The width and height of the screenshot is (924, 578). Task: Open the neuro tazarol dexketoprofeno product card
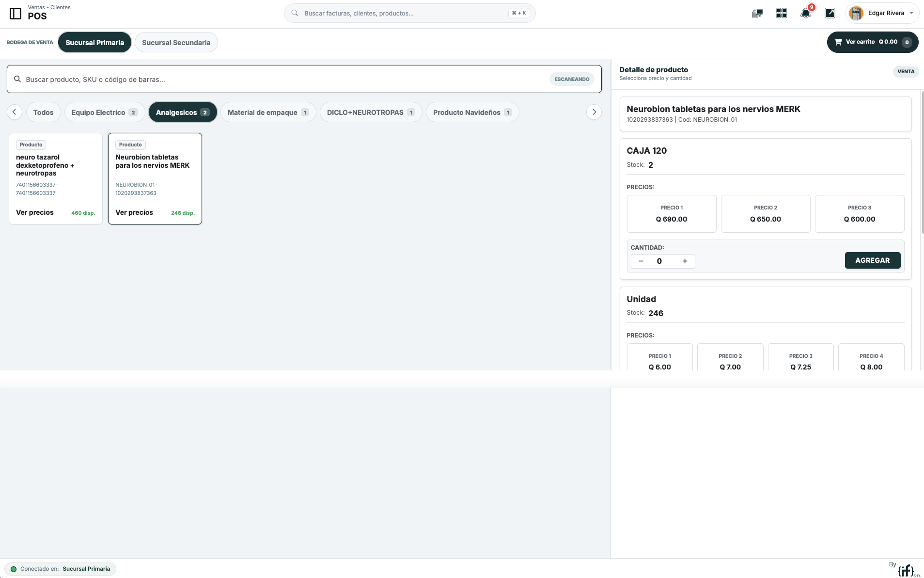click(x=56, y=178)
